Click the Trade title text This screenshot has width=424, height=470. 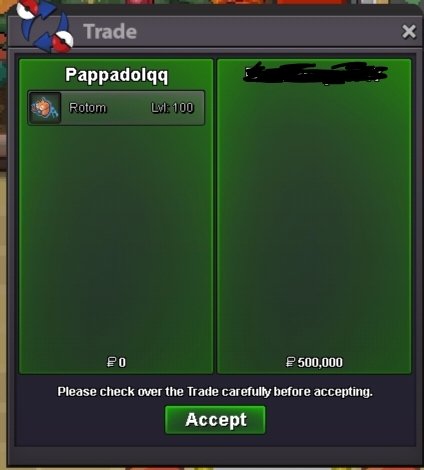(110, 32)
